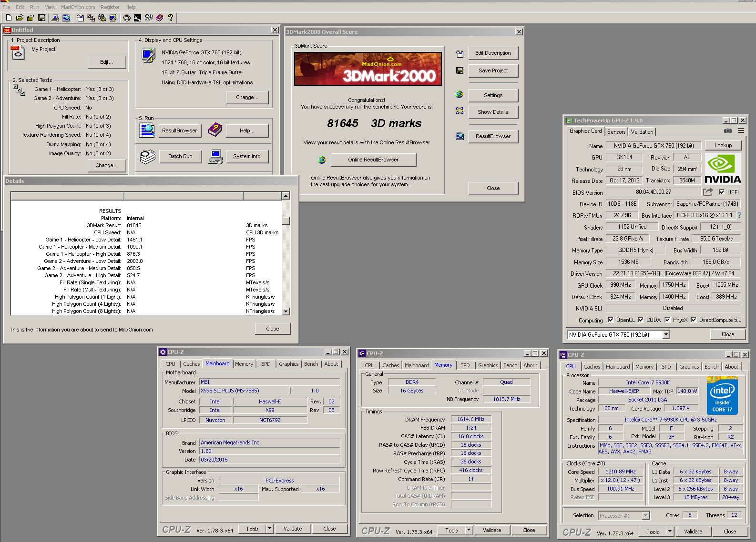756x542 pixels.
Task: Click the My Project 3DMark file icon
Action: pos(18,52)
